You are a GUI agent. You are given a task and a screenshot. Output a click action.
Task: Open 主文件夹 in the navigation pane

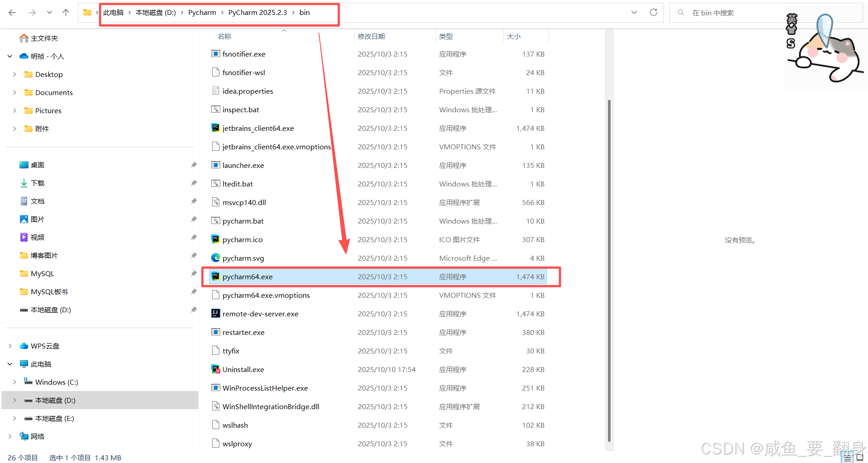[44, 38]
